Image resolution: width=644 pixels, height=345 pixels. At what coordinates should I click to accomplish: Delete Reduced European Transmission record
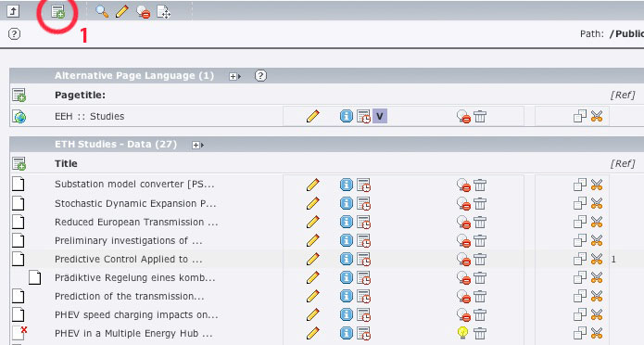pos(480,223)
